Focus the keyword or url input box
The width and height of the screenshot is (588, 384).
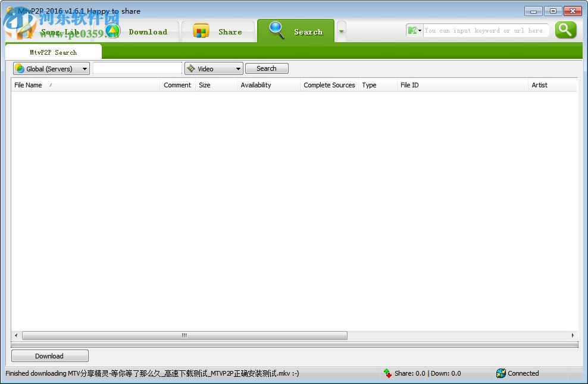[486, 30]
